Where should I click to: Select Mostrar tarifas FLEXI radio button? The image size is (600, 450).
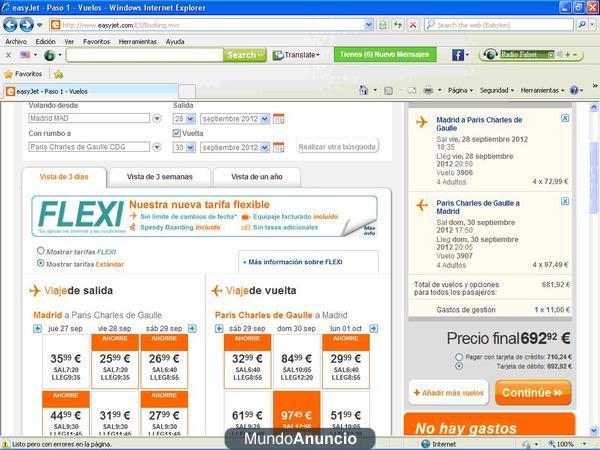tap(41, 251)
